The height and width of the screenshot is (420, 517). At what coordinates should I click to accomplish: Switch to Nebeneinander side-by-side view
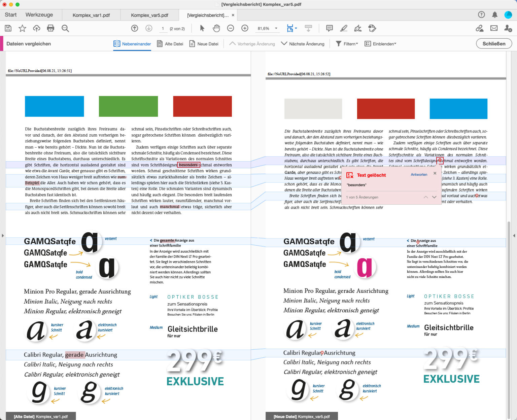[132, 44]
